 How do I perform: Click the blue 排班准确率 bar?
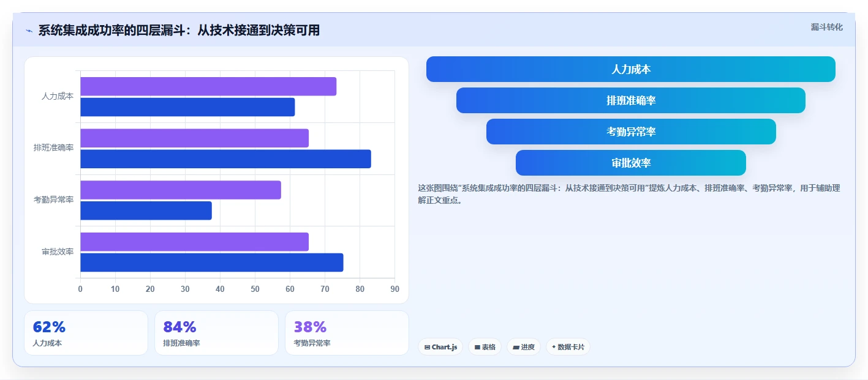click(225, 159)
